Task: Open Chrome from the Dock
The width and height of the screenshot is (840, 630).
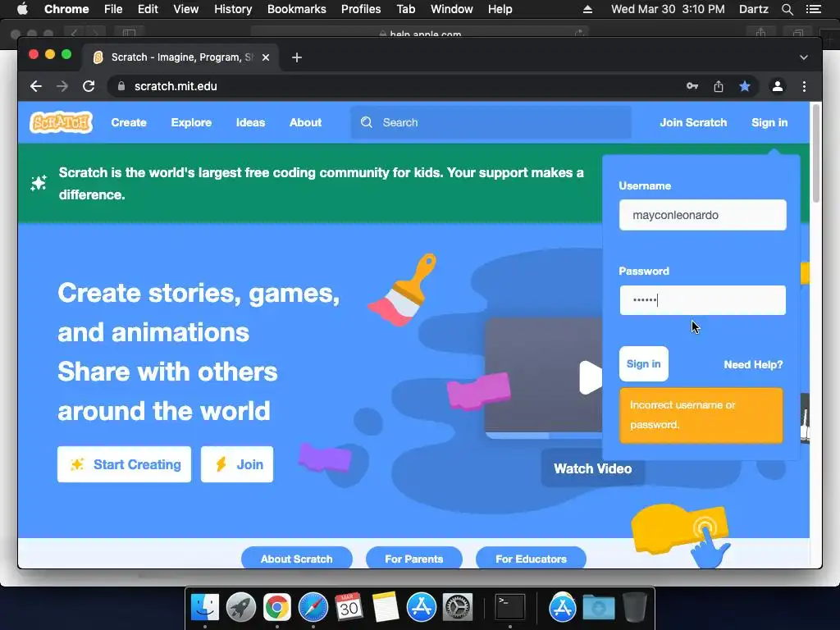Action: click(x=277, y=607)
